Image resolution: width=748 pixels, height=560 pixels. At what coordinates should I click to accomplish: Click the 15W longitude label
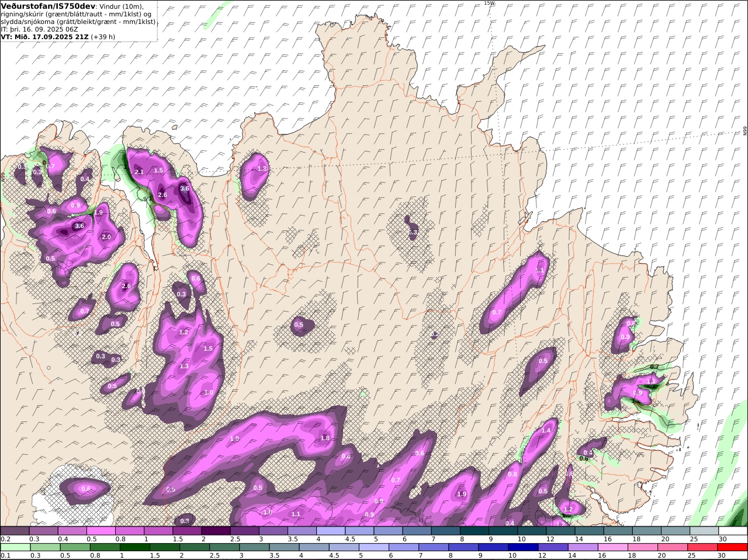tap(489, 3)
